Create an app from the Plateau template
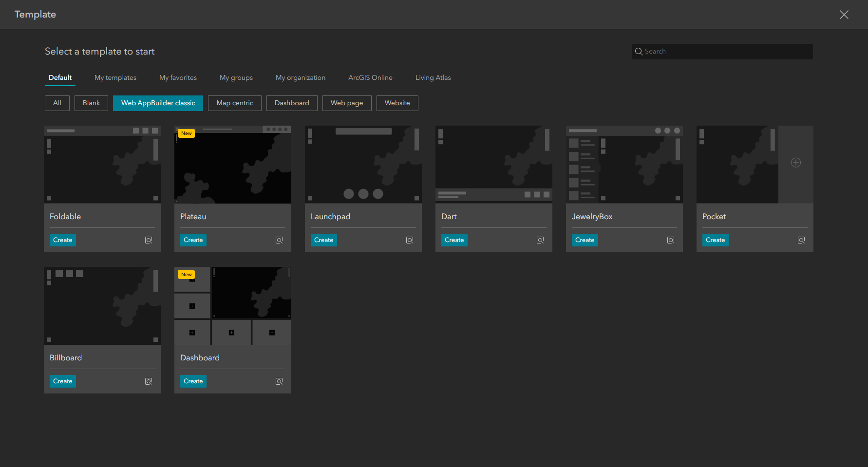This screenshot has height=467, width=868. pos(193,240)
